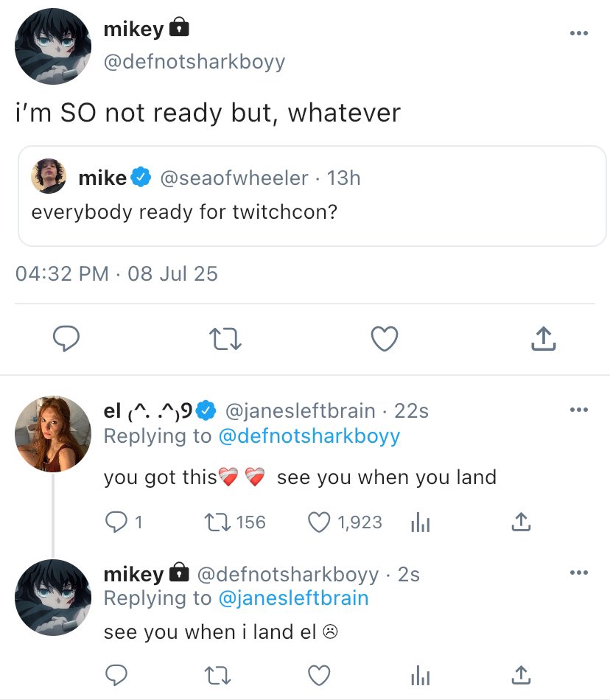
Task: Share the main tweet via upload icon
Action: pyautogui.click(x=543, y=339)
